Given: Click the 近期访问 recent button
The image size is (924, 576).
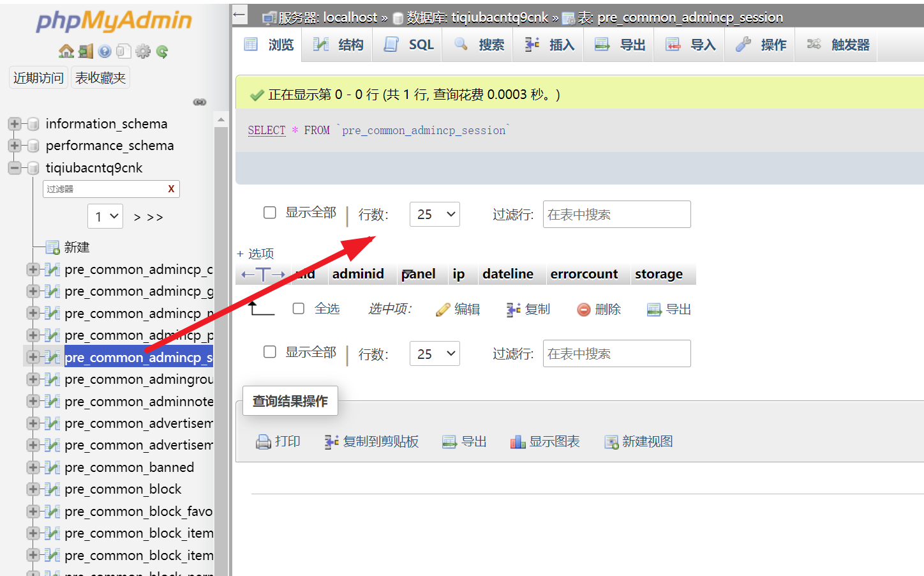Looking at the screenshot, I should 38,78.
